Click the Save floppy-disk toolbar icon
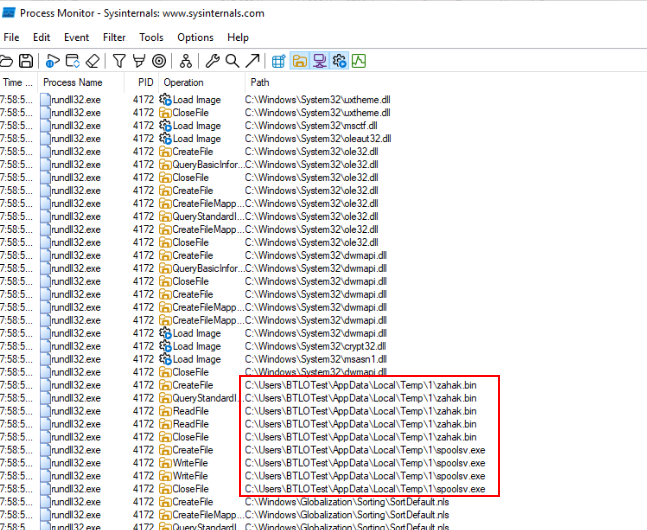The image size is (647, 530). pyautogui.click(x=26, y=62)
